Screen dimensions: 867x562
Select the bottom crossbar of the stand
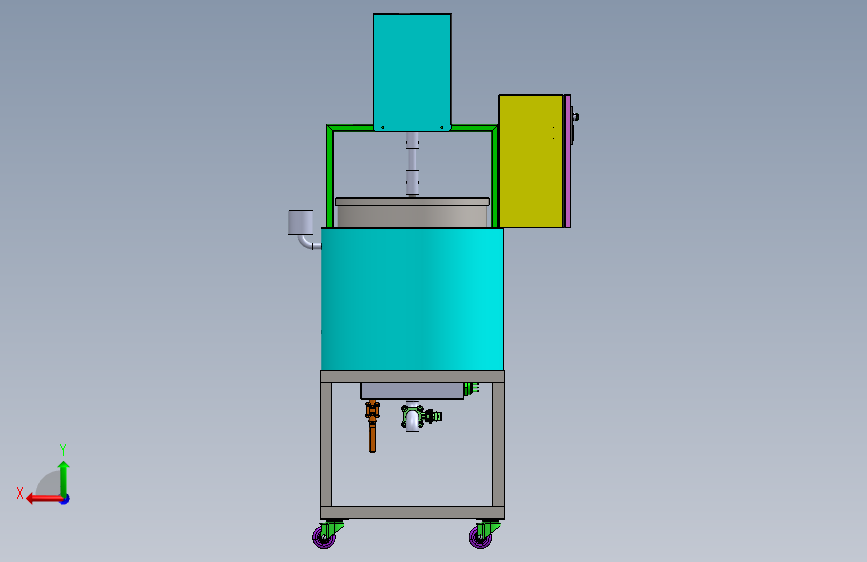[412, 512]
